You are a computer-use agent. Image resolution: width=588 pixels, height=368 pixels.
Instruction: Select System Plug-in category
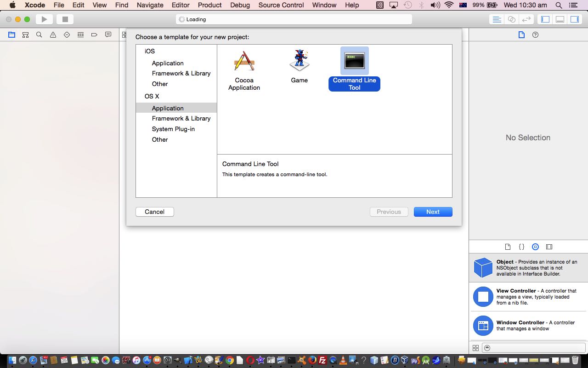coord(173,129)
